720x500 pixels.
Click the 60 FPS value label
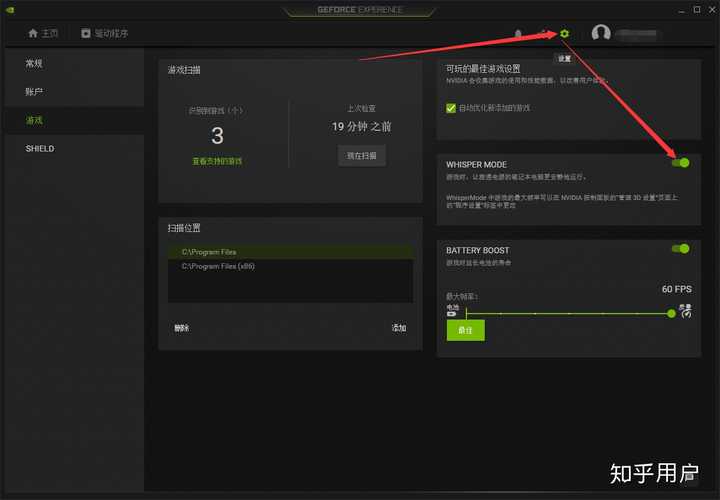[676, 289]
